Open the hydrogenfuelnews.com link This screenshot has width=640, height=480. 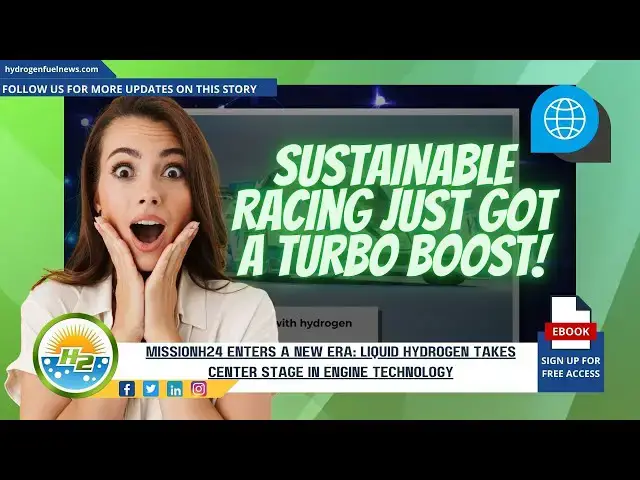[52, 69]
